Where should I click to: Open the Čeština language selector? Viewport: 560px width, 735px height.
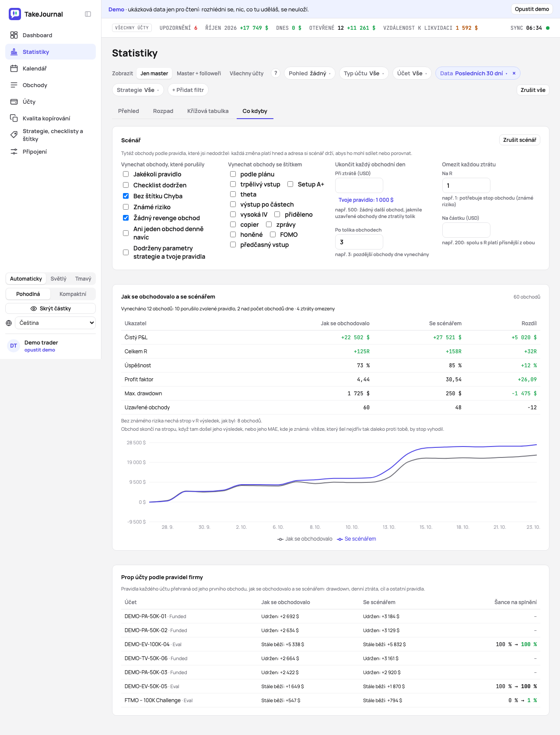click(56, 323)
